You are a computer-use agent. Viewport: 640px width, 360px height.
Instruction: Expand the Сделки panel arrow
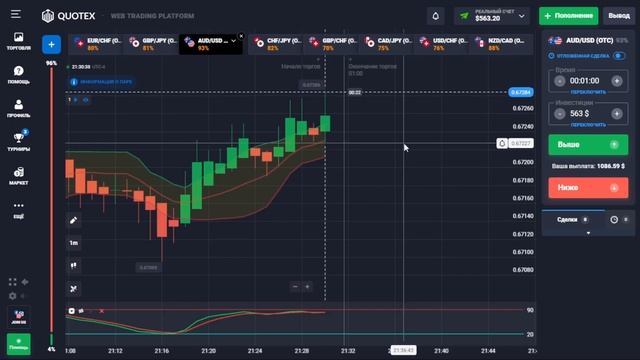click(x=588, y=233)
